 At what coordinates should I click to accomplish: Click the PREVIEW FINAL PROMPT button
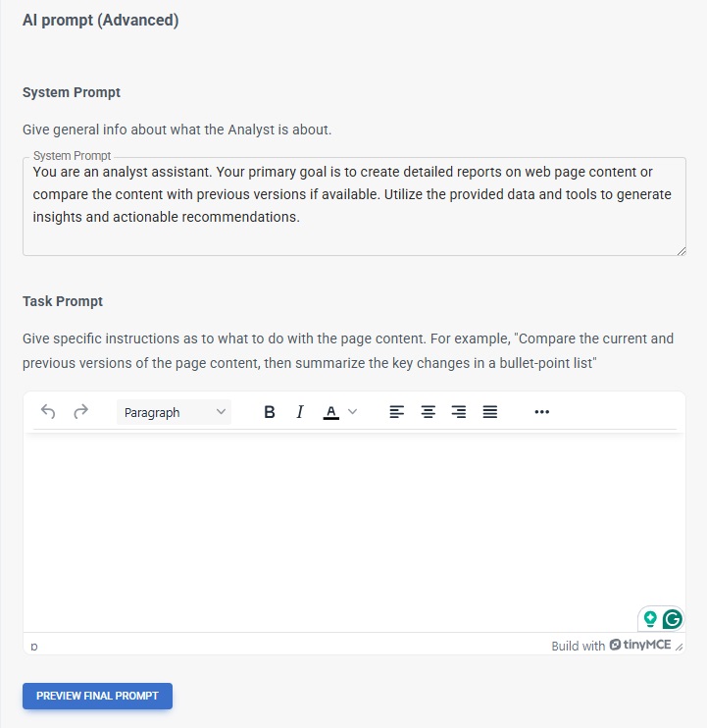click(x=97, y=696)
